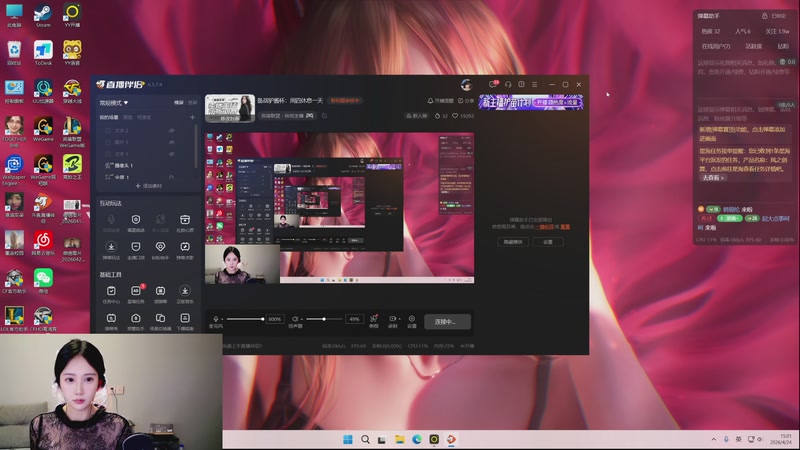Click the purple 新主播护苗计划 banner
This screenshot has width=800, height=450.
[531, 103]
